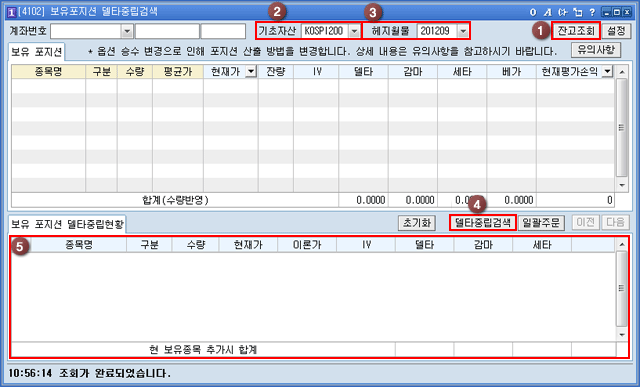This screenshot has height=387, width=640.
Task: Click the 델타중립검색 button
Action: point(483,222)
